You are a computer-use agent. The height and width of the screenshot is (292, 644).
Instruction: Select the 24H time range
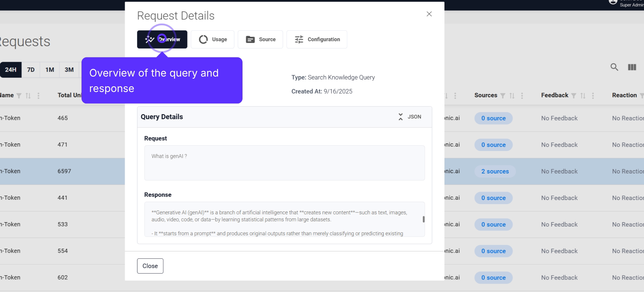(x=11, y=70)
